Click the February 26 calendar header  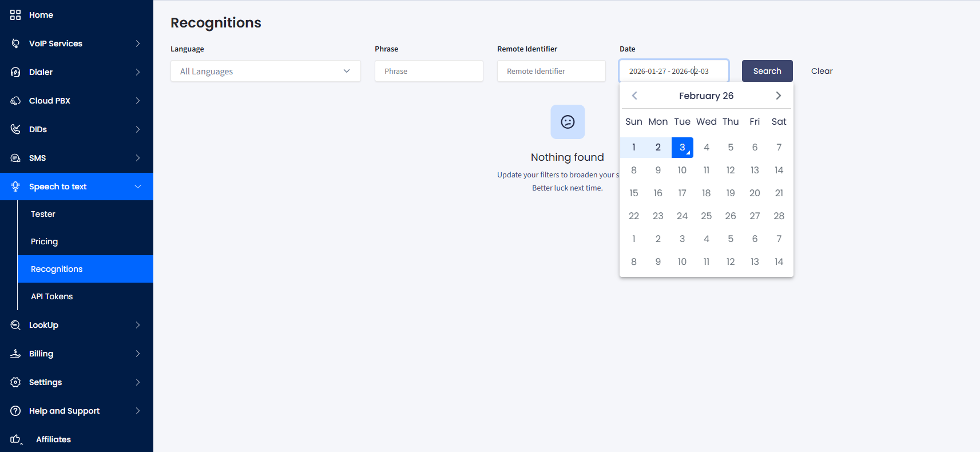pyautogui.click(x=706, y=96)
